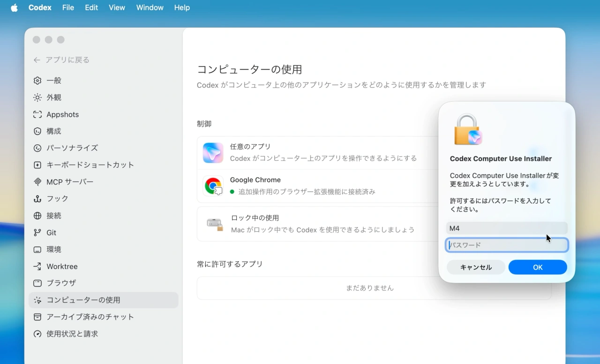Focus the パスワード input field

pyautogui.click(x=507, y=245)
